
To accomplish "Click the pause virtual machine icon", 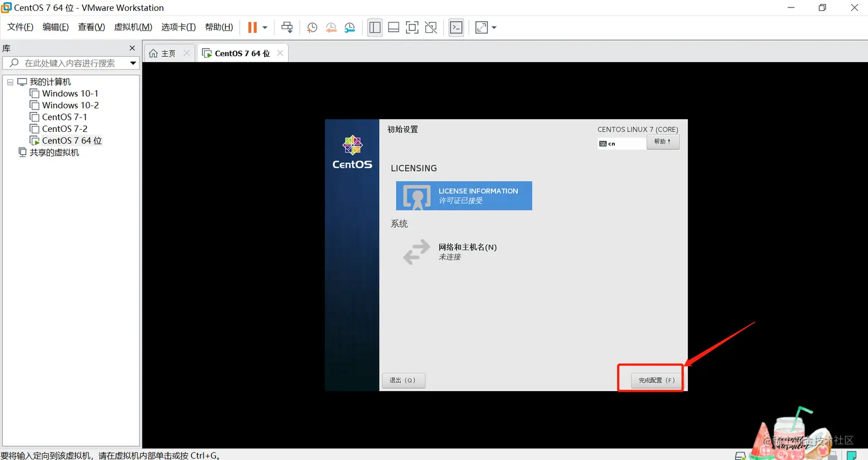I will click(252, 27).
